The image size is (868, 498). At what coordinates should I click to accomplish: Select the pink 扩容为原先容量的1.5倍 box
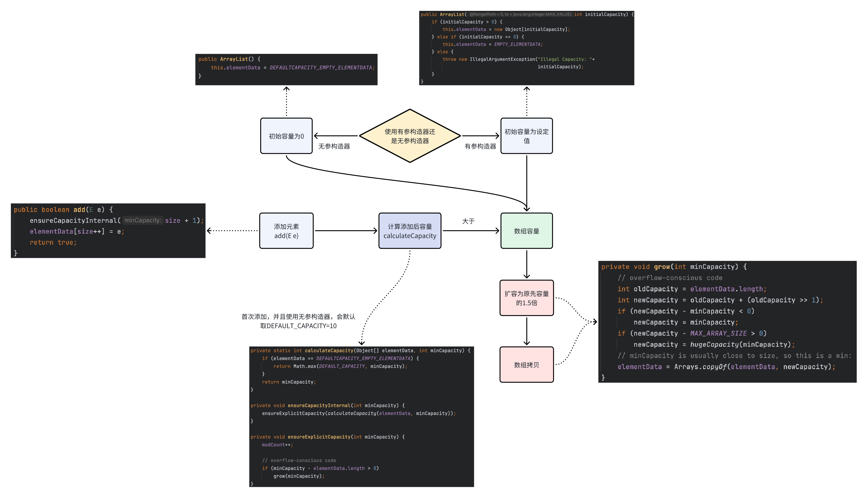[526, 298]
